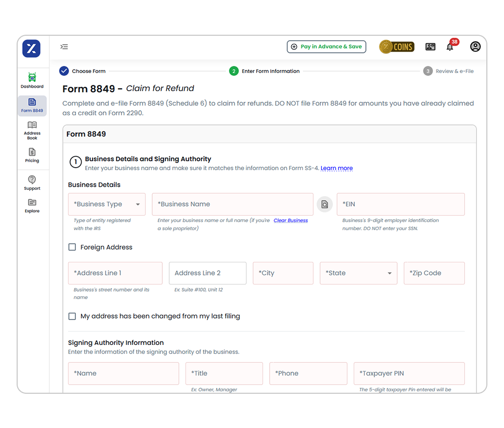Open the notifications bell icon
This screenshot has height=428, width=504.
pos(450,47)
